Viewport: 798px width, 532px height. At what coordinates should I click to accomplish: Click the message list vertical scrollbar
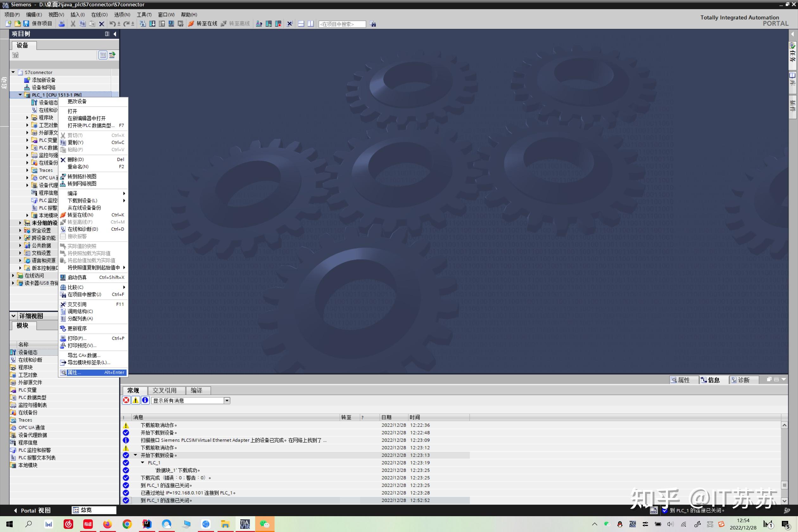click(x=784, y=462)
